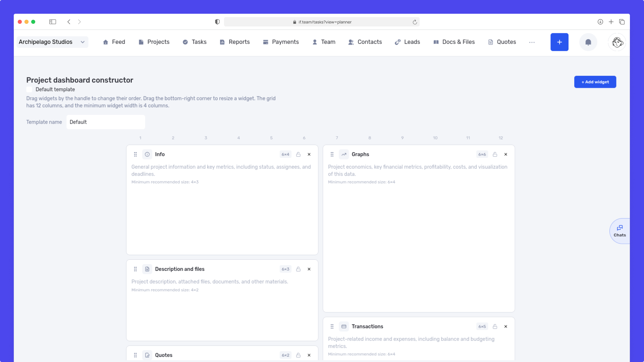Click the notification bell icon

[x=588, y=42]
